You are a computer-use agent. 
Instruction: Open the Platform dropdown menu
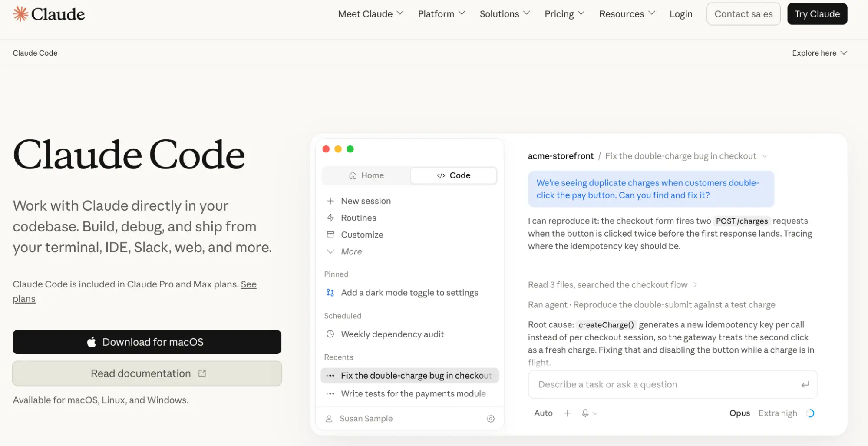[x=442, y=14]
